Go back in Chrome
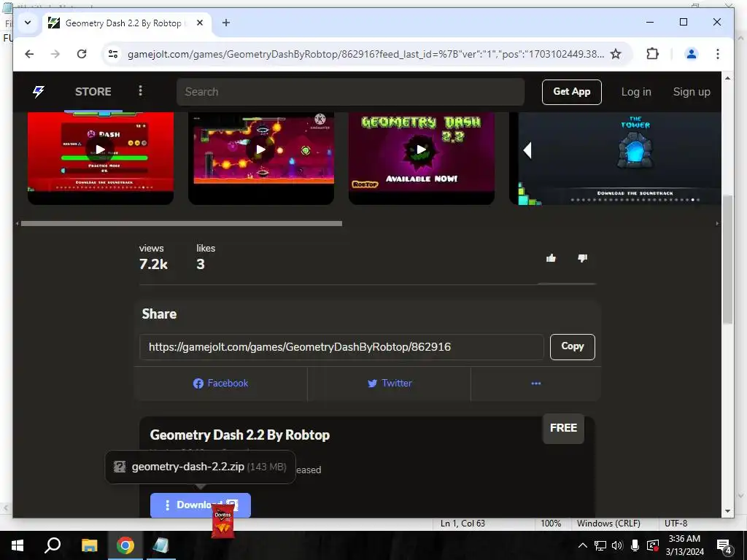The width and height of the screenshot is (747, 560). [x=29, y=54]
